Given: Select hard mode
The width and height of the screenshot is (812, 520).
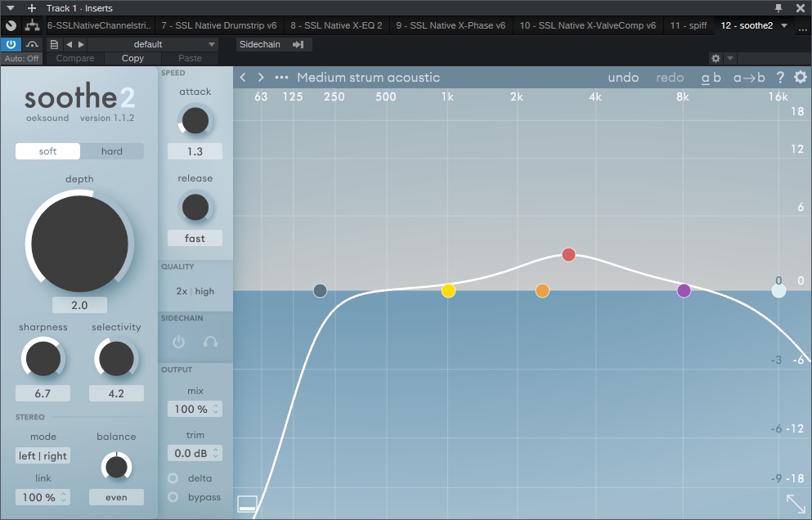Looking at the screenshot, I should (112, 151).
